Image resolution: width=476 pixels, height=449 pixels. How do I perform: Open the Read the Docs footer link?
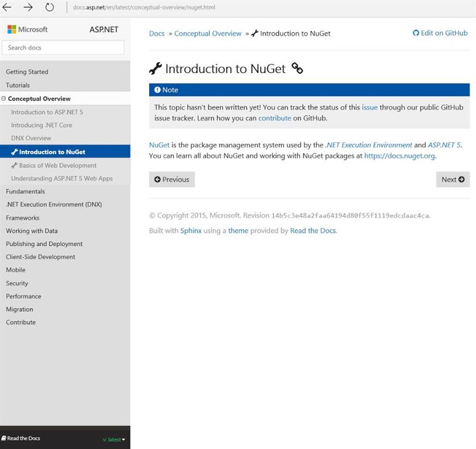313,231
